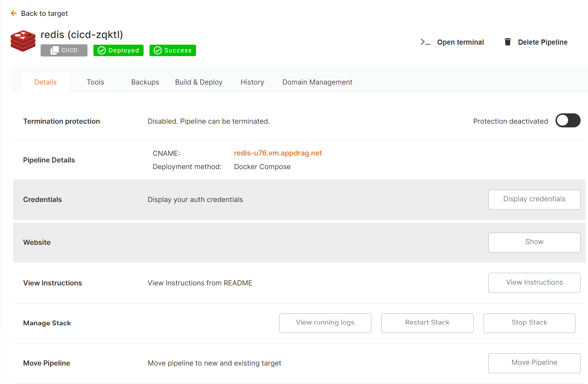This screenshot has width=588, height=384.
Task: Click the 'Manage Stack' heading
Action: pyautogui.click(x=47, y=323)
